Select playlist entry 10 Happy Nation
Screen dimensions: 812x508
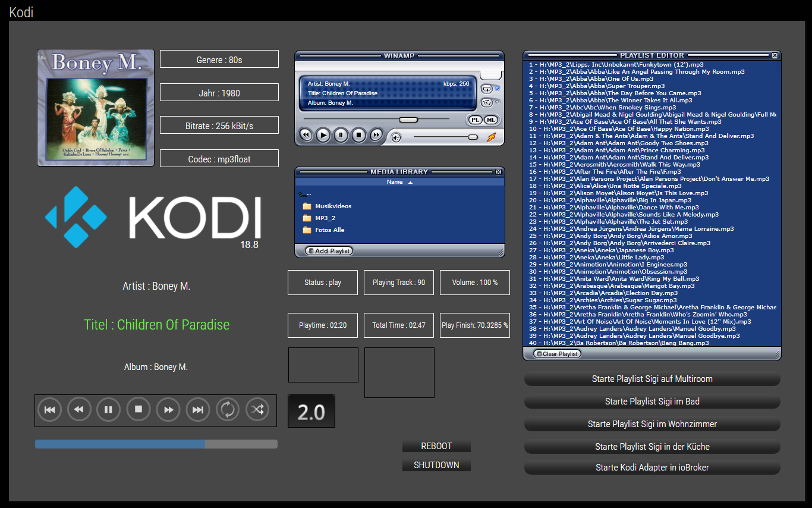pyautogui.click(x=618, y=128)
